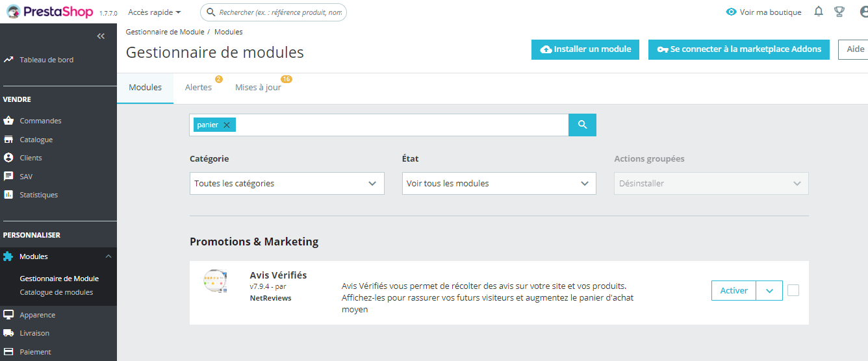Screen dimensions: 868x361
Task: Click the Paiement credit card icon
Action: pyautogui.click(x=8, y=352)
